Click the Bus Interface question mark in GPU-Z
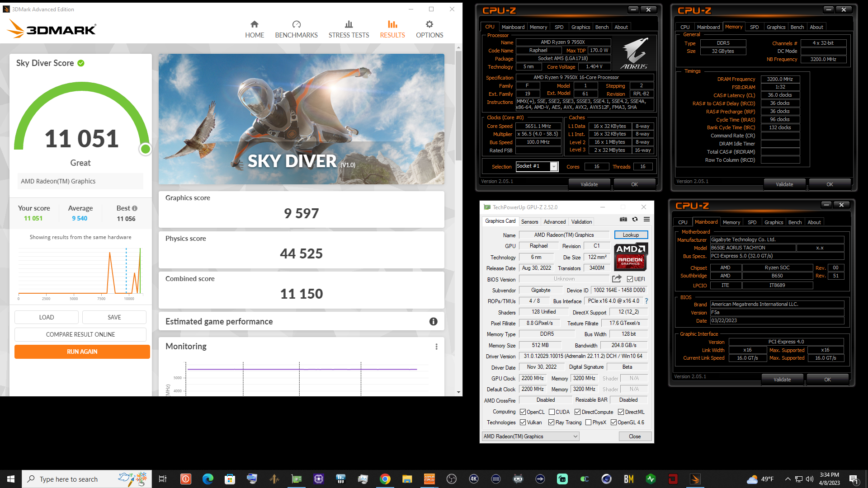Screen dimensions: 868x488 pos(646,301)
